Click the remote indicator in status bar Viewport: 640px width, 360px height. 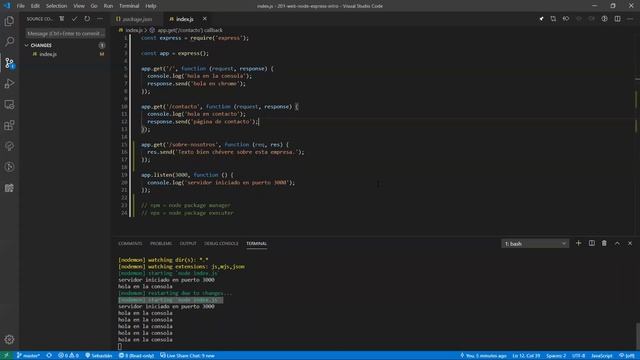pyautogui.click(x=6, y=356)
